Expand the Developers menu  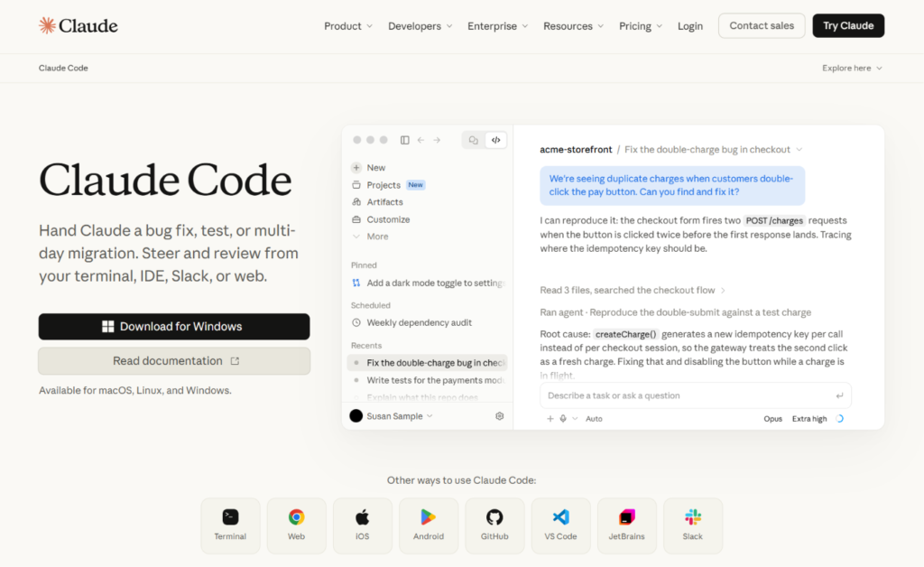(x=420, y=26)
